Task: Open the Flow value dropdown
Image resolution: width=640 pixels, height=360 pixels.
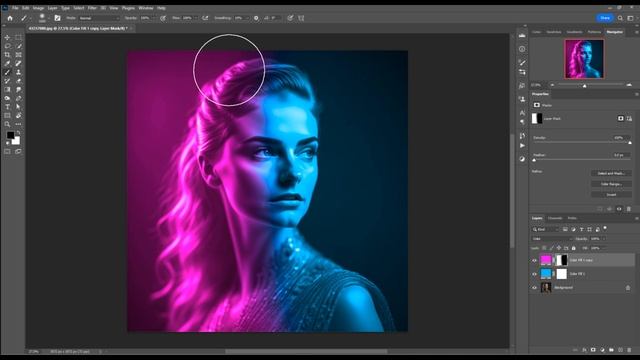Action: (x=195, y=18)
